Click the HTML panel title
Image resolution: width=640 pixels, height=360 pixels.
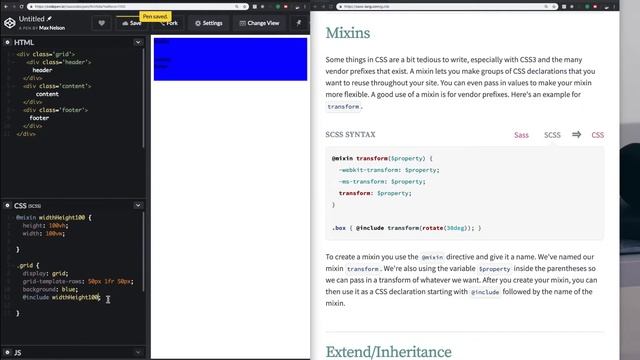click(x=24, y=42)
